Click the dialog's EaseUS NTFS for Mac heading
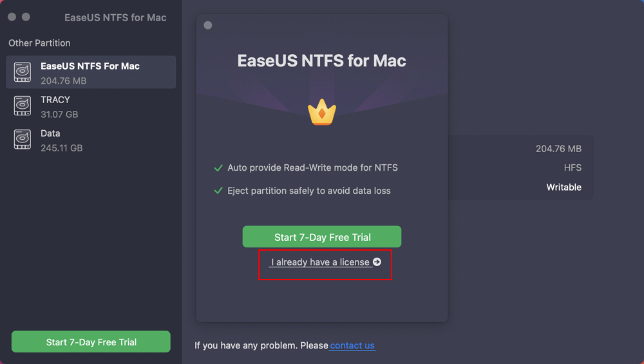This screenshot has height=364, width=644. pos(322,61)
